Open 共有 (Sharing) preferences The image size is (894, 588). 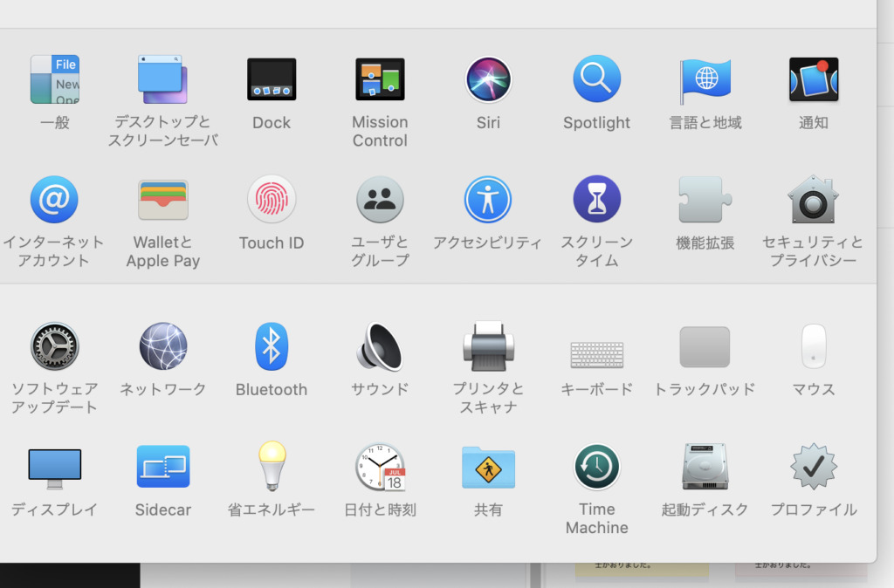pos(489,468)
